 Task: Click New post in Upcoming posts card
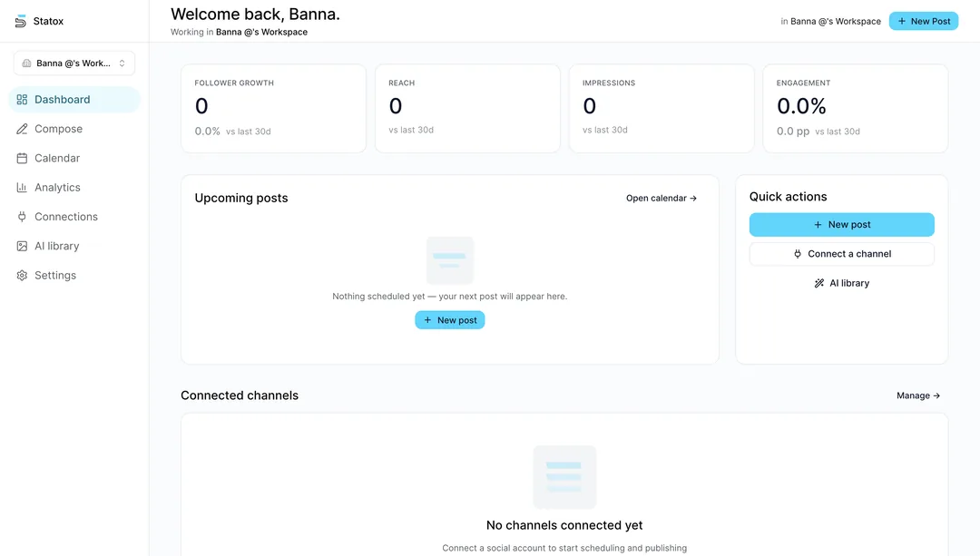[450, 320]
